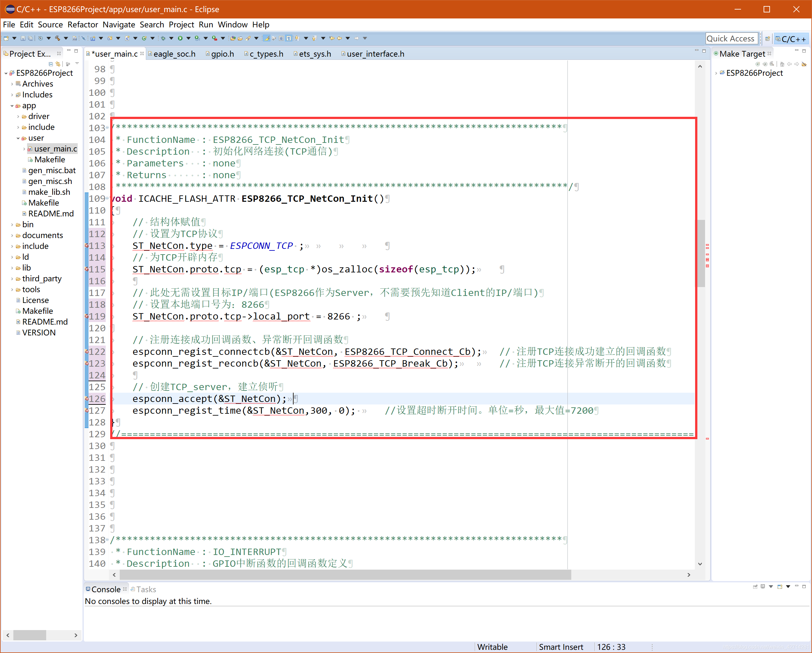812x653 pixels.
Task: Toggle Block Selection Mode toolbar button
Action: tap(281, 39)
